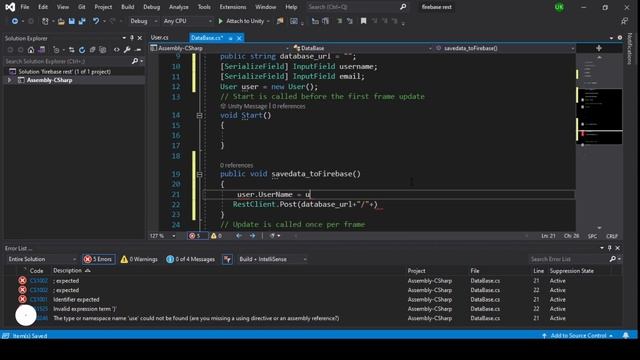Sort Error List by Code column

tap(36, 271)
